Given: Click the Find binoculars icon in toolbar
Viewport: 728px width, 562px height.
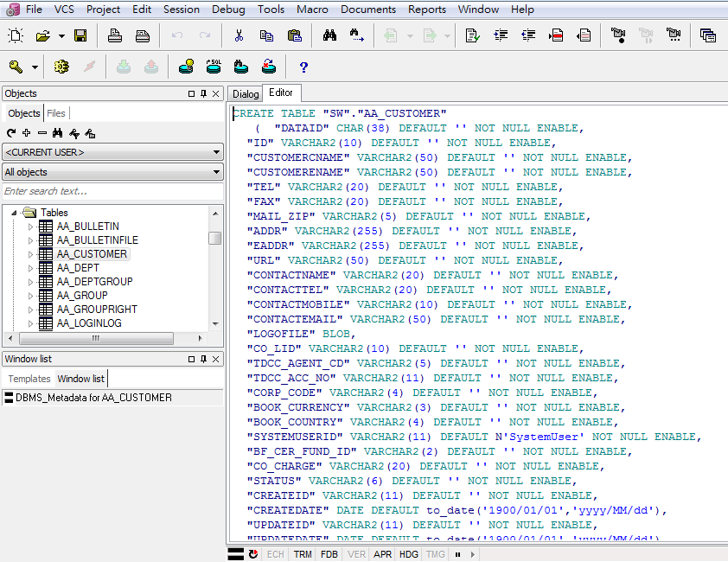Looking at the screenshot, I should click(x=329, y=35).
